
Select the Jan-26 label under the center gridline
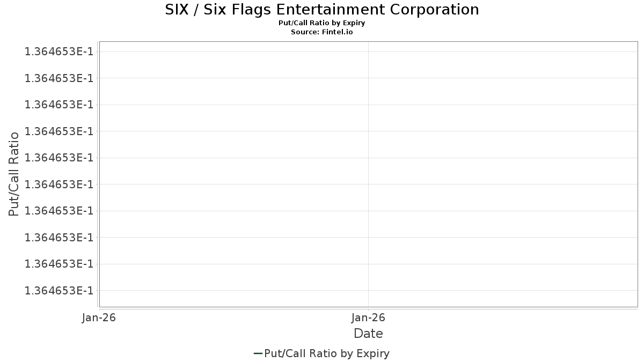[x=368, y=317]
